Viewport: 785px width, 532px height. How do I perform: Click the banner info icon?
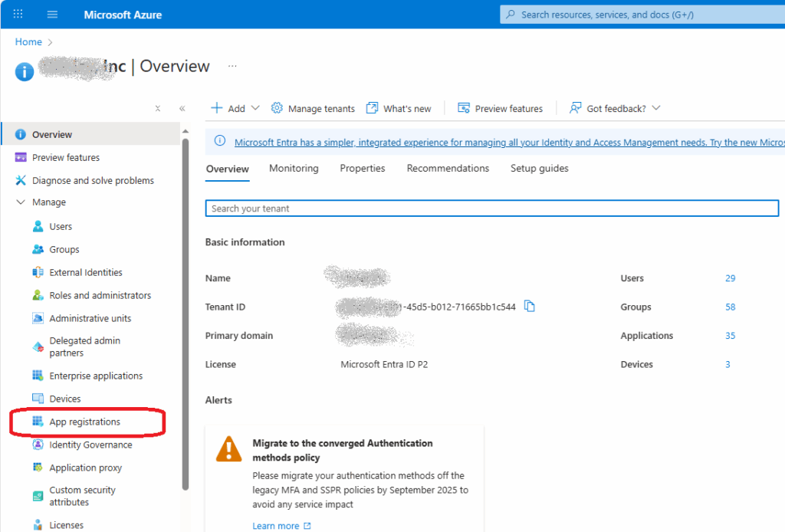click(x=220, y=141)
